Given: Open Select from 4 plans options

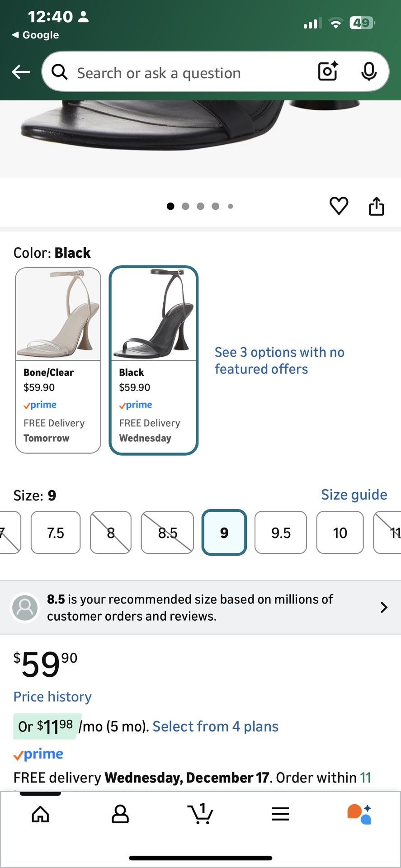Looking at the screenshot, I should pyautogui.click(x=215, y=726).
